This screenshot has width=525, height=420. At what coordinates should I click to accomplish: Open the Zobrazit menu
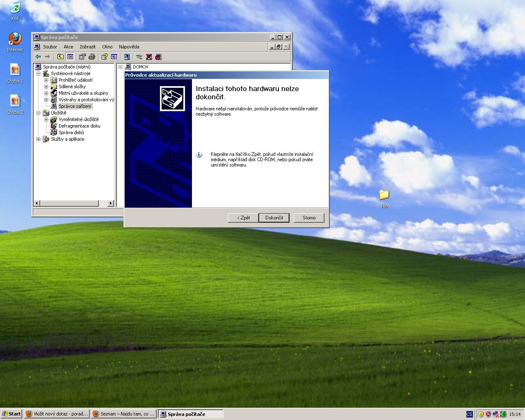pyautogui.click(x=87, y=47)
